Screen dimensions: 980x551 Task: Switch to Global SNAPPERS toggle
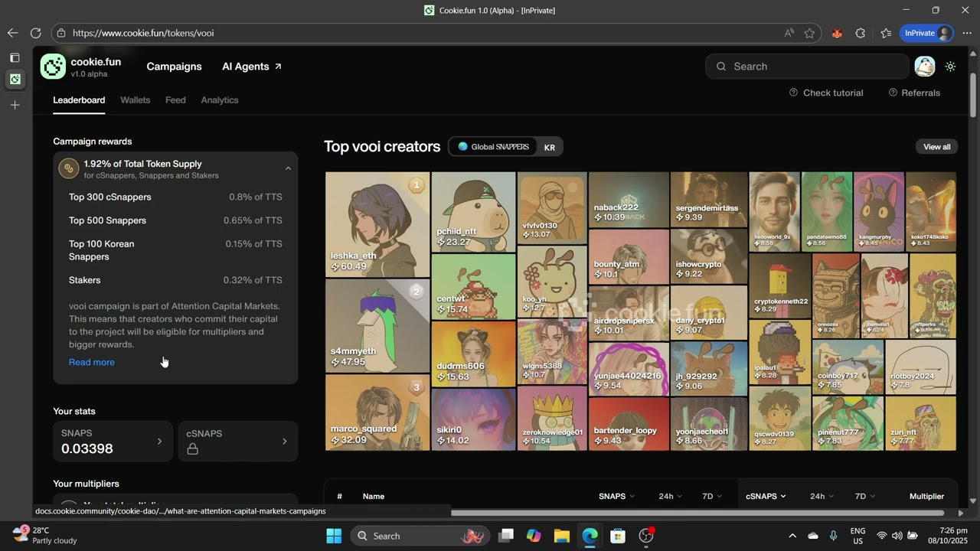click(493, 147)
